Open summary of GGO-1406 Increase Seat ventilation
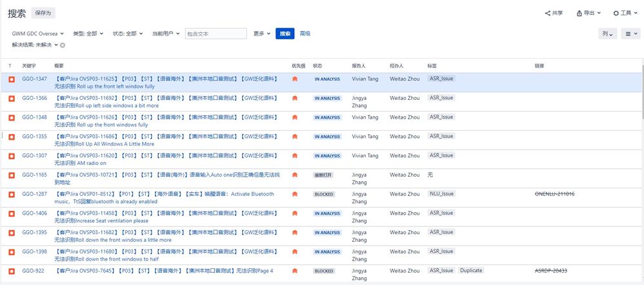 [x=166, y=217]
